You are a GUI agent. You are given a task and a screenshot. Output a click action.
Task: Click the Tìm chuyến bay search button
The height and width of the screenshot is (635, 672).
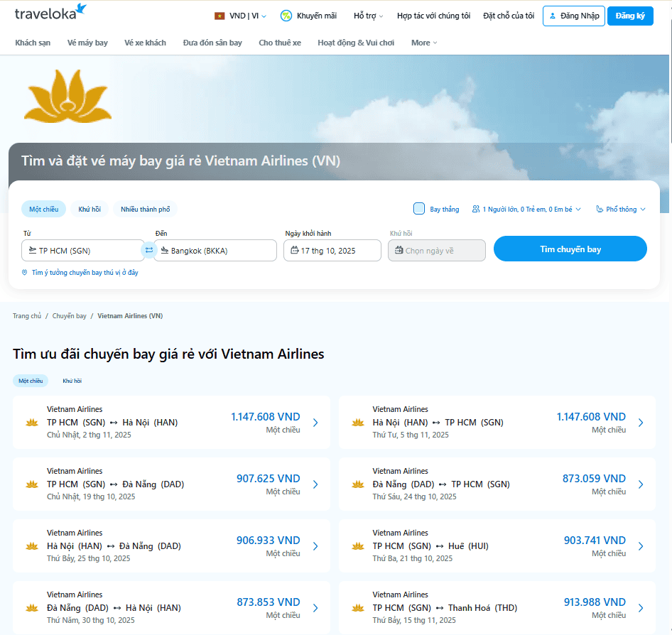[x=570, y=249]
